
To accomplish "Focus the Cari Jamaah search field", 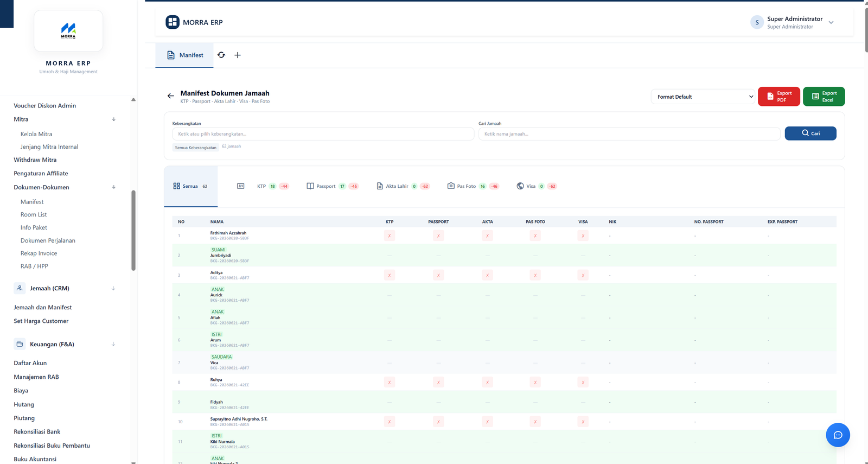I will [x=629, y=134].
